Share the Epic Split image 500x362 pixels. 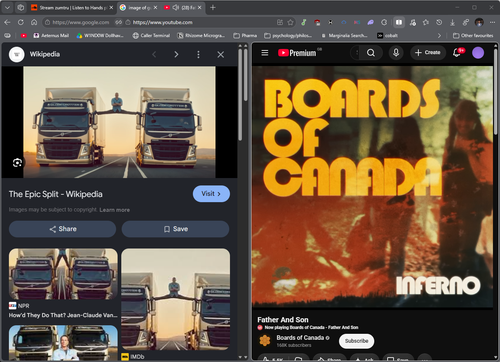coord(63,229)
